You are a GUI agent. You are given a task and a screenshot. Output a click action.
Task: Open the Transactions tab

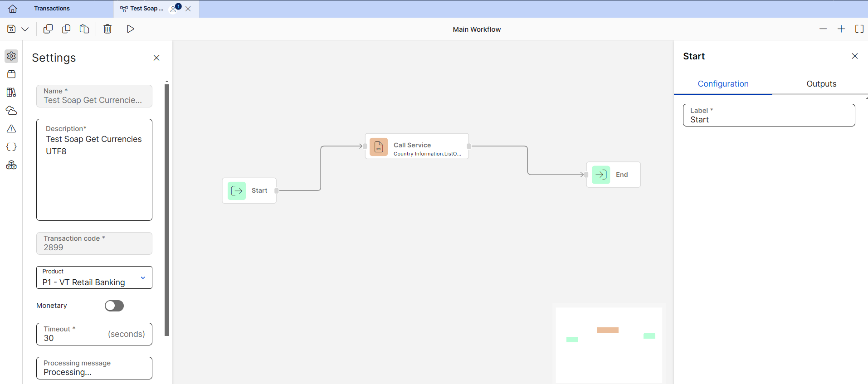52,9
